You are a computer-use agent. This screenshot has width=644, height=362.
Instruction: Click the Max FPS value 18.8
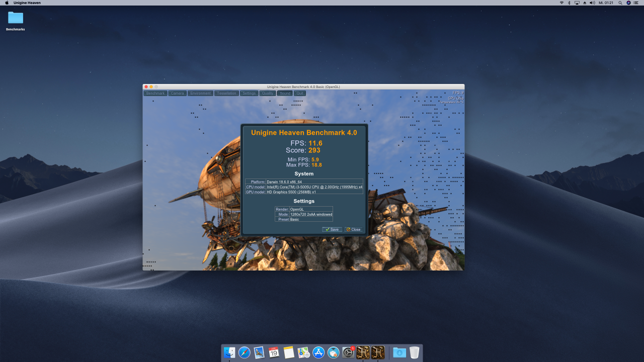(x=316, y=165)
